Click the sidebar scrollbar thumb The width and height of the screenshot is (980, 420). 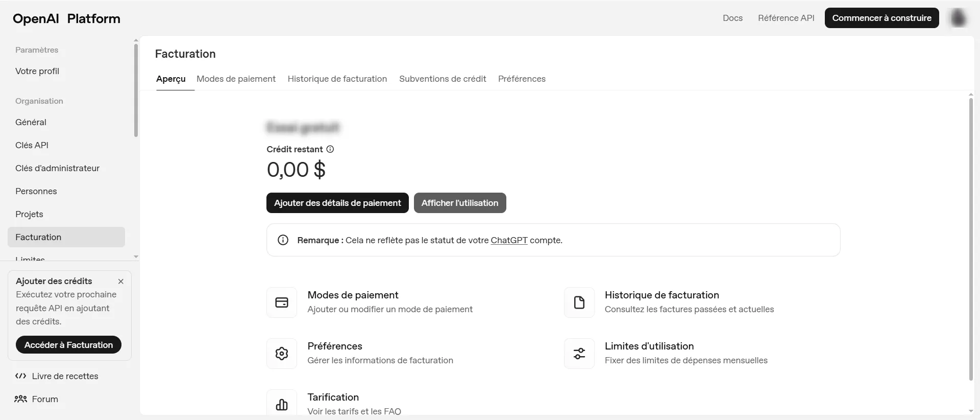136,90
